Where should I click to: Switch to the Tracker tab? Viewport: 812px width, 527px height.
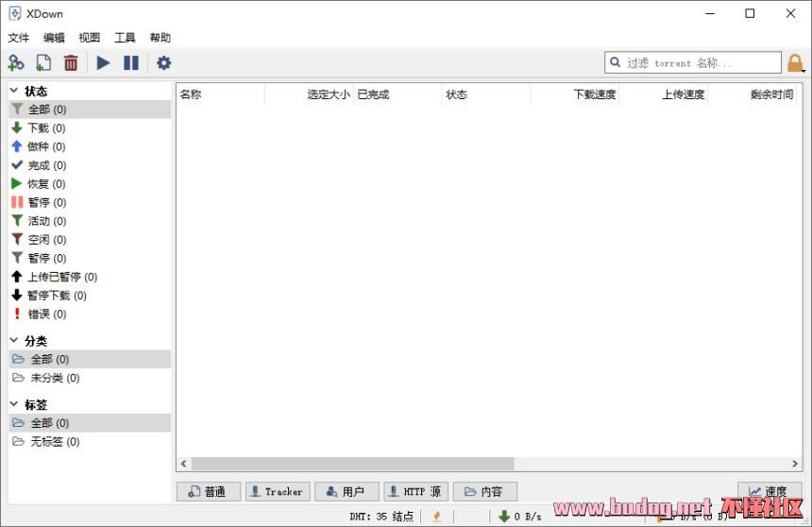279,491
